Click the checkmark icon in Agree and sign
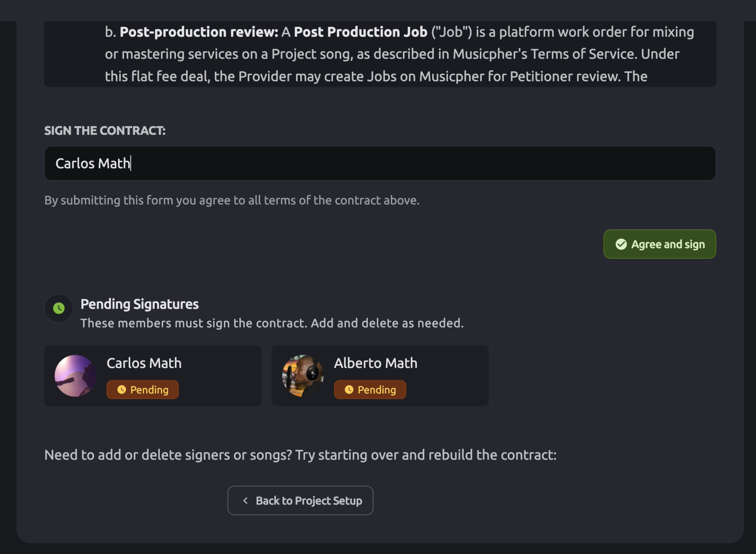Viewport: 756px width, 554px height. tap(621, 244)
